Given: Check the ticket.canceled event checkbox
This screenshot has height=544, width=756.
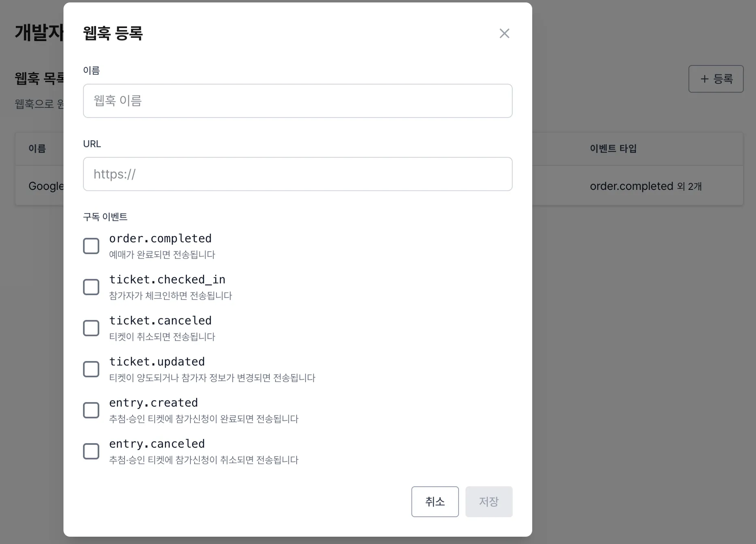Looking at the screenshot, I should tap(91, 328).
